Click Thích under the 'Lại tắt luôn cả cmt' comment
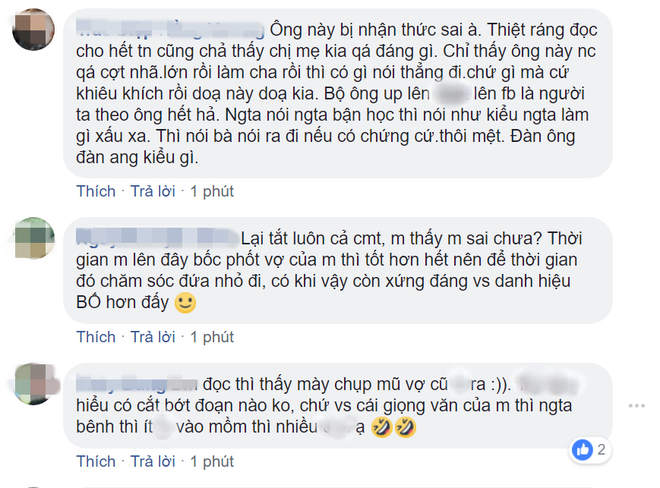Screen dimensions: 660x488 click(x=96, y=337)
